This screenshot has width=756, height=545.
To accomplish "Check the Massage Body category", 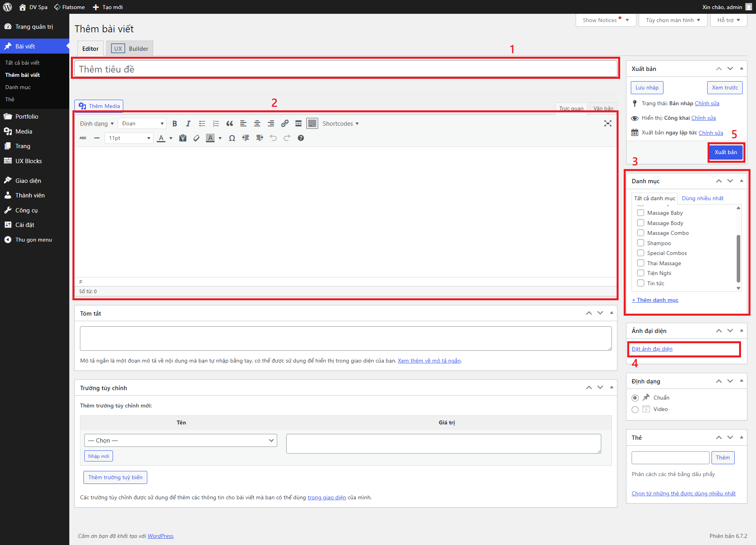I will coord(641,223).
